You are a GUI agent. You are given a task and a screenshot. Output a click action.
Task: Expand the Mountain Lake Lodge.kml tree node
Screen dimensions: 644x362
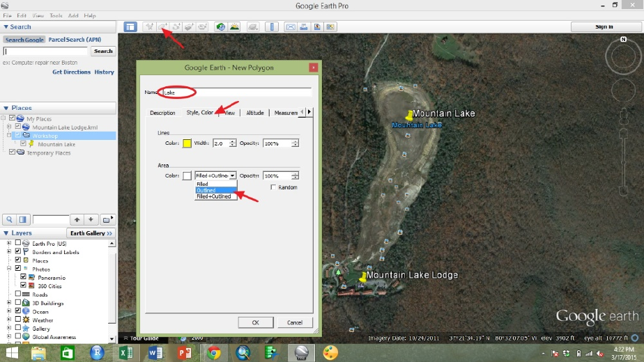pyautogui.click(x=9, y=127)
